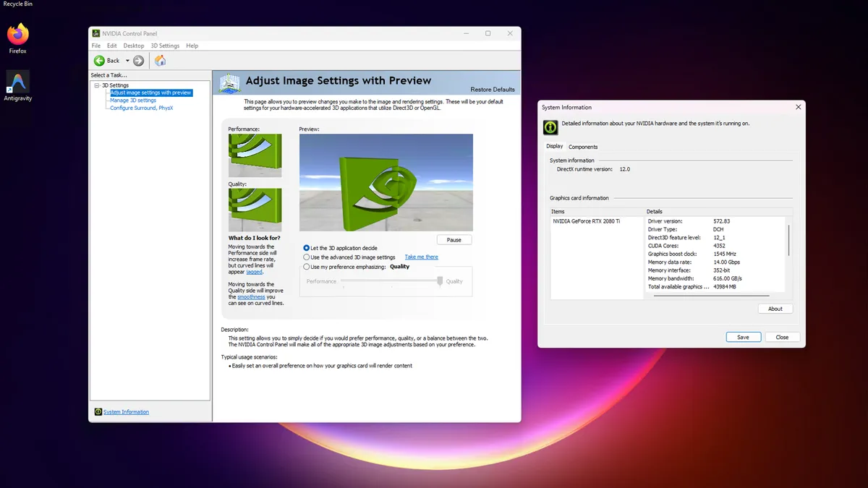Viewport: 868px width, 488px height.
Task: Open the Help menu
Action: coord(192,46)
